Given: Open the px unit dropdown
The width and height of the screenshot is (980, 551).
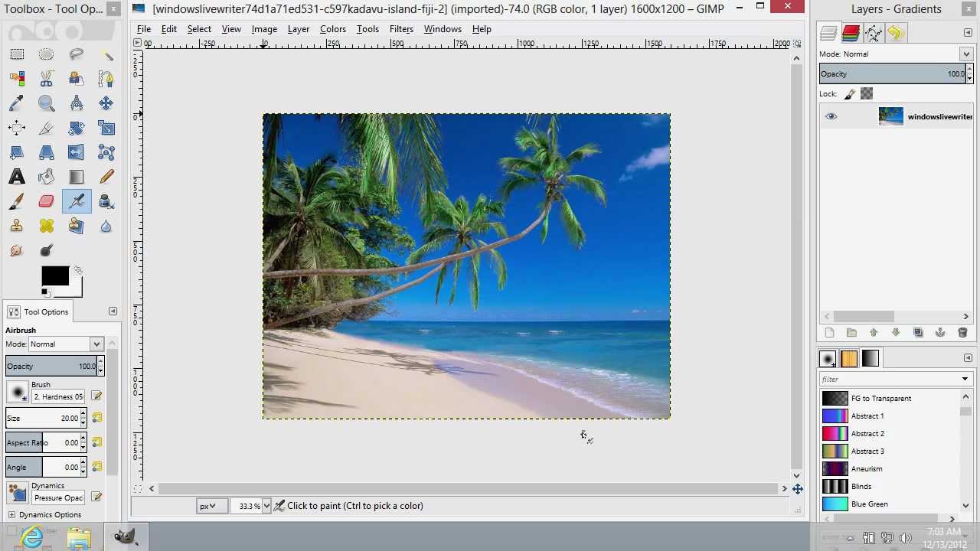Looking at the screenshot, I should pos(212,506).
